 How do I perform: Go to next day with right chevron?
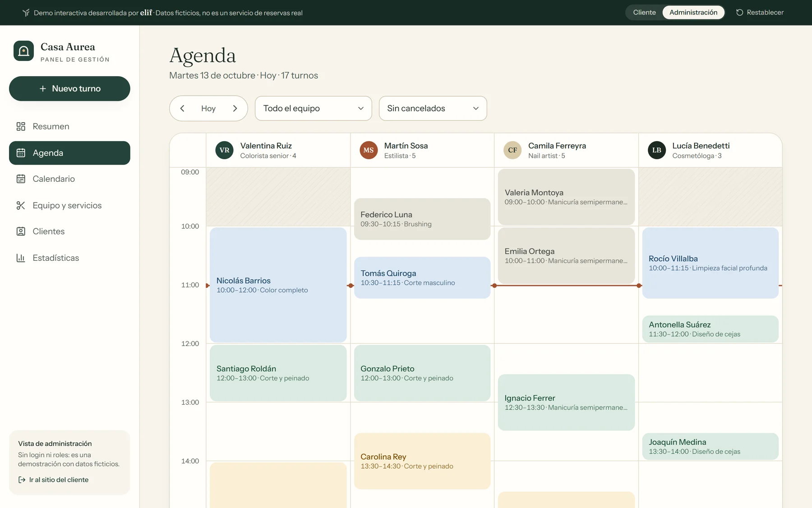[235, 108]
